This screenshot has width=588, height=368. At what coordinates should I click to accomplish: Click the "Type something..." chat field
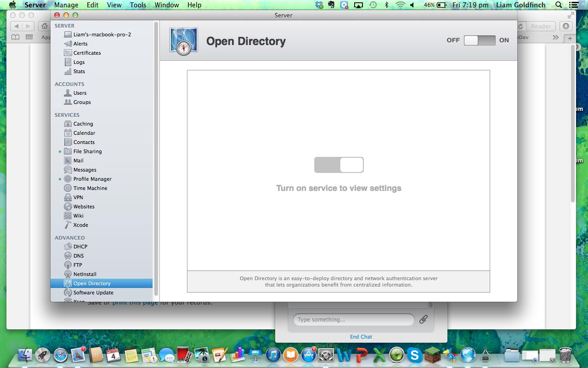tap(354, 319)
